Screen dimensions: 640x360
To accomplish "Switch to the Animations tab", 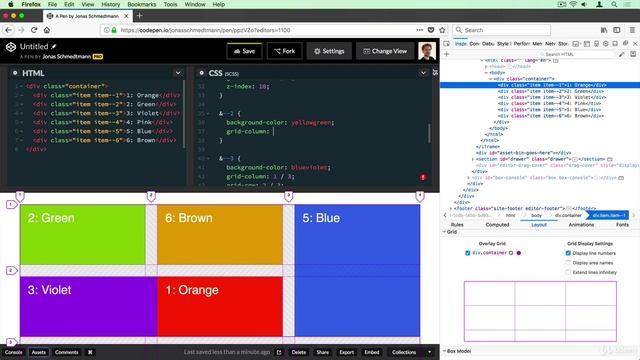I will tap(581, 225).
